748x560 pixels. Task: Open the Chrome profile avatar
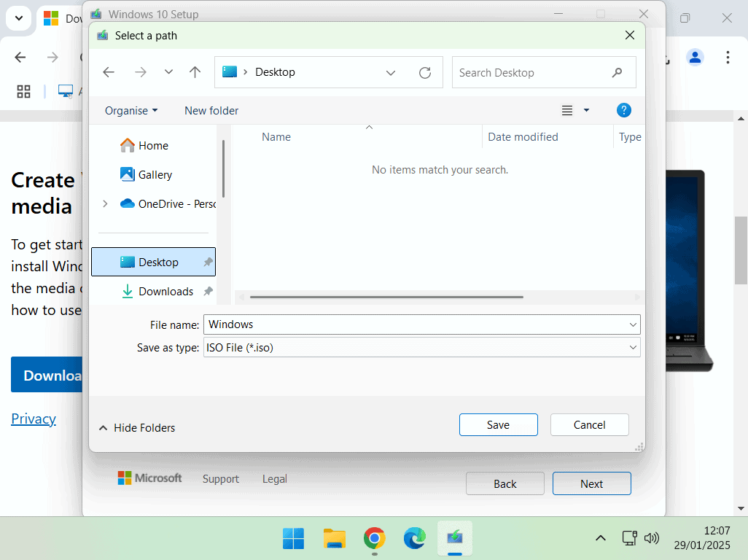695,58
